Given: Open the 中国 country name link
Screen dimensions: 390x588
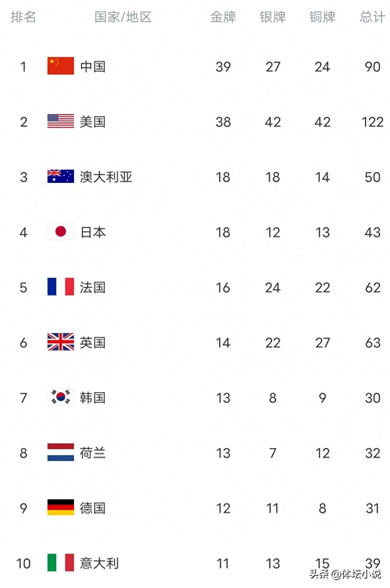Looking at the screenshot, I should coord(93,67).
